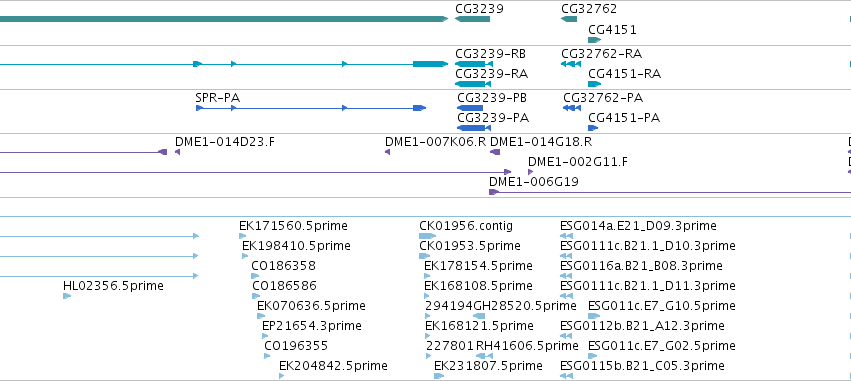851x381 pixels.
Task: Select the HL02356.5prime EST arrow
Action: click(x=67, y=296)
